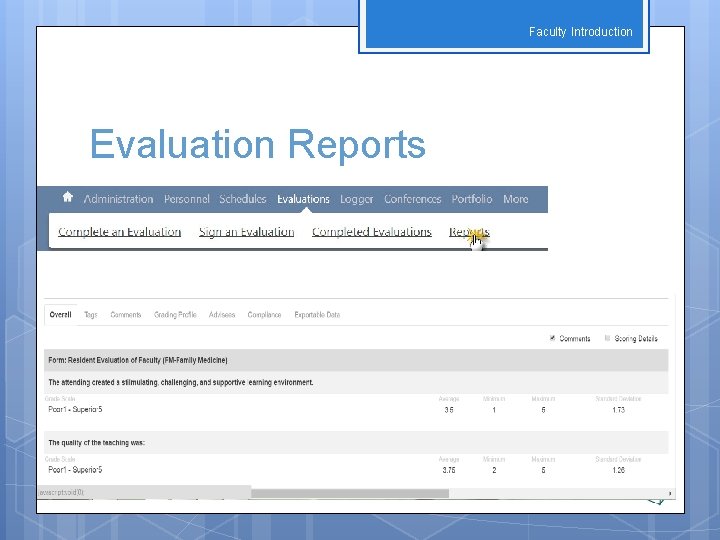Open the Conferences menu
The height and width of the screenshot is (540, 720).
pyautogui.click(x=412, y=199)
